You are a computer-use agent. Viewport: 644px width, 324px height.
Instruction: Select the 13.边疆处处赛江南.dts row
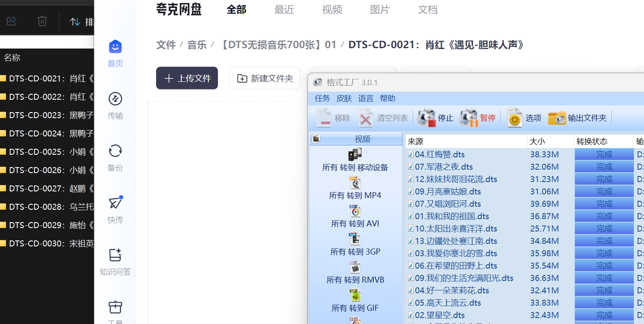pyautogui.click(x=525, y=241)
